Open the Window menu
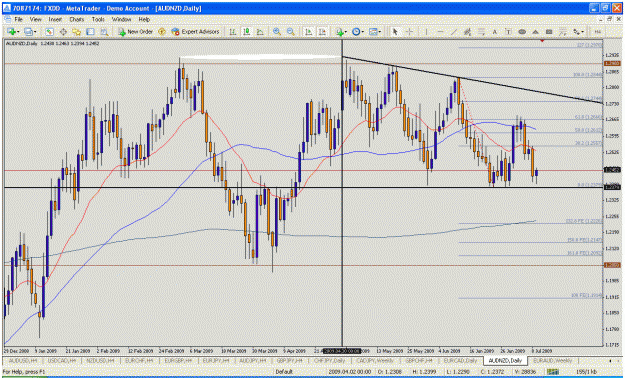This screenshot has width=625, height=378. click(121, 19)
